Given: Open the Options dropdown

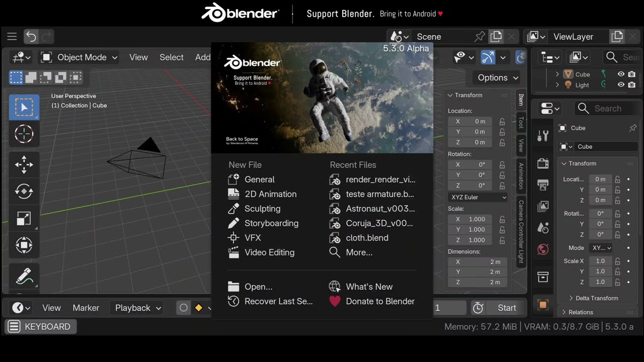Looking at the screenshot, I should (x=498, y=77).
